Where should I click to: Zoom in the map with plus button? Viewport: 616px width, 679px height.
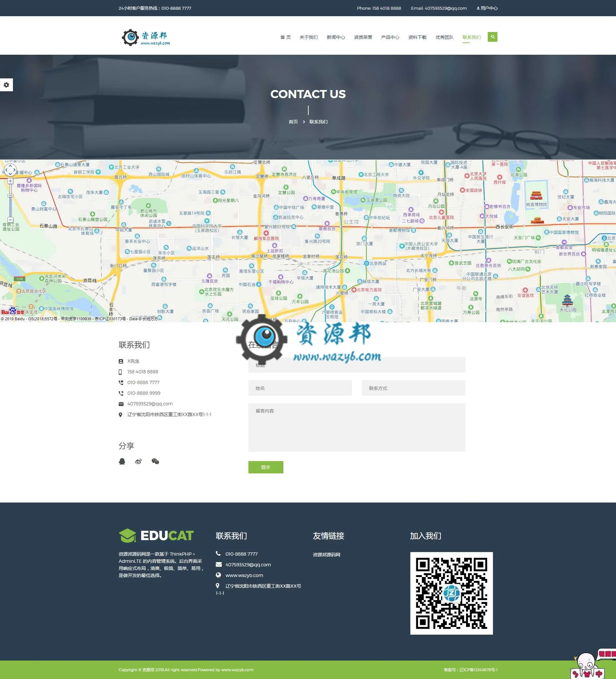(10, 181)
